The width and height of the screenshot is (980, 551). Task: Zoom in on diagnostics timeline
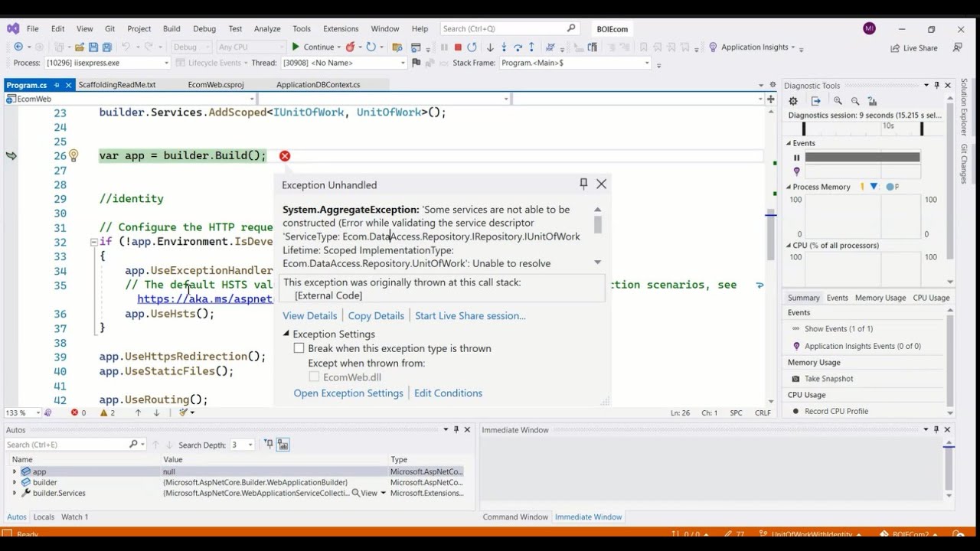838,101
